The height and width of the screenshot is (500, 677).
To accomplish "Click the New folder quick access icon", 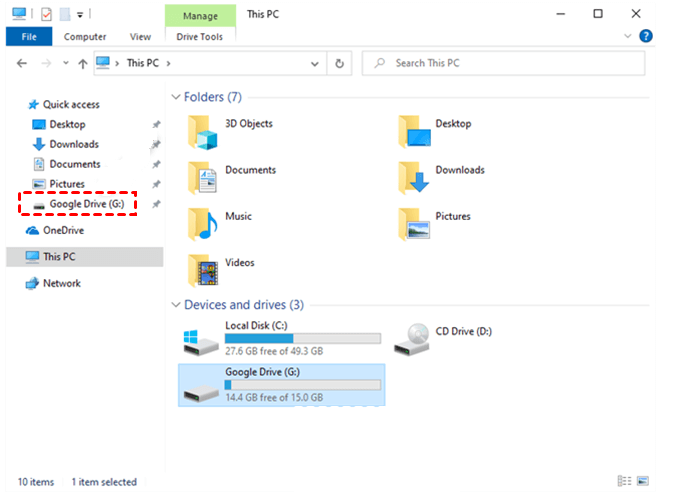I will 65,14.
